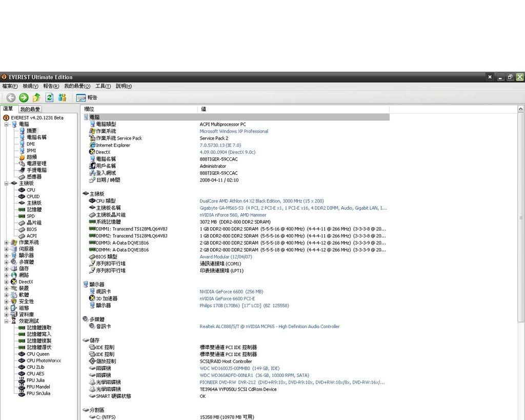This screenshot has height=420, width=525.
Task: Expand the 多媒體 tree node
Action: [x=6, y=262]
